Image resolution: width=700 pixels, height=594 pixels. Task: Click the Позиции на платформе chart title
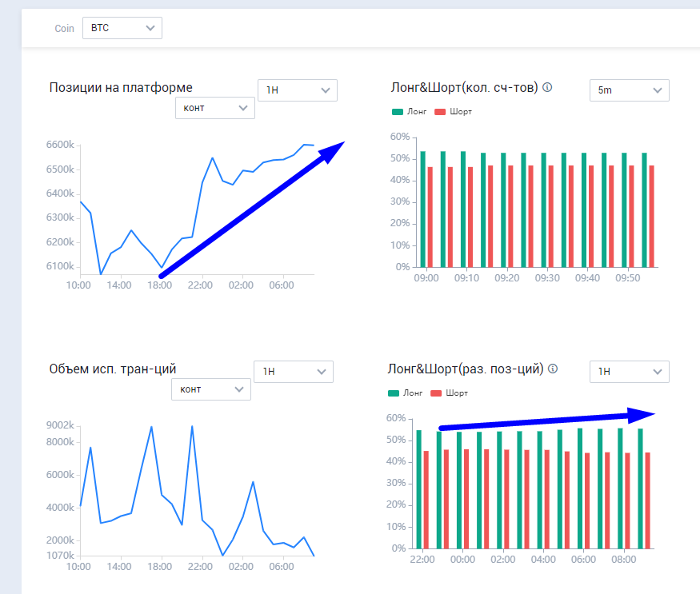tap(121, 88)
